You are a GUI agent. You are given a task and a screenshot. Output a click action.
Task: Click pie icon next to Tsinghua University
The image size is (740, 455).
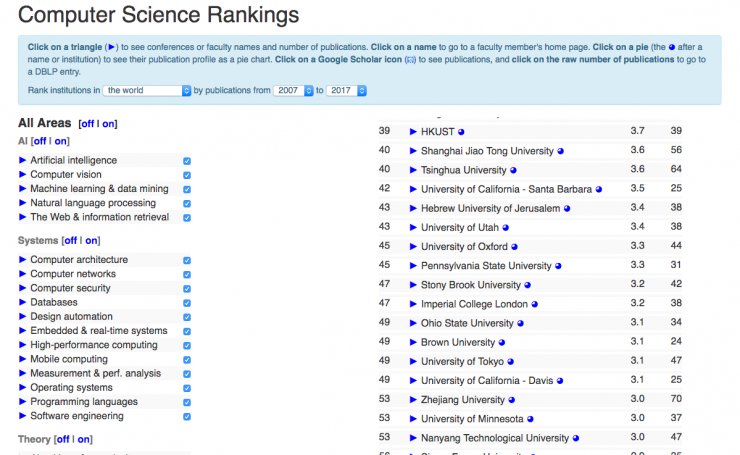click(513, 170)
